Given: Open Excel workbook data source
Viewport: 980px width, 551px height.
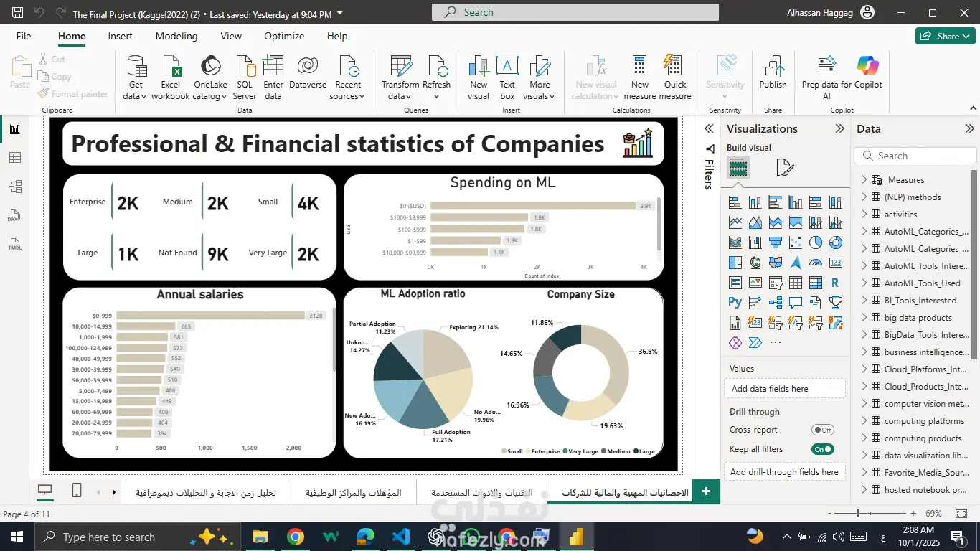Looking at the screenshot, I should coord(171,77).
